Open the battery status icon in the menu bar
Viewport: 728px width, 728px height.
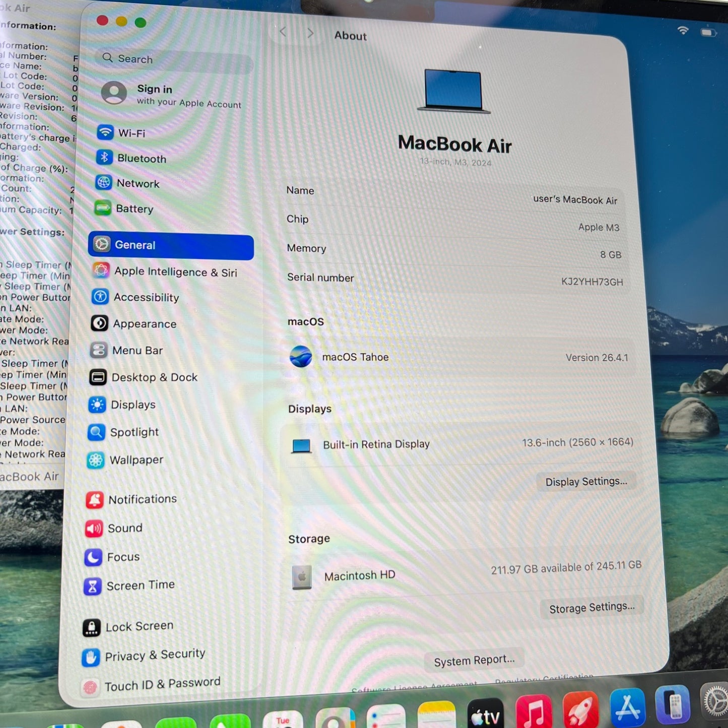pyautogui.click(x=708, y=33)
